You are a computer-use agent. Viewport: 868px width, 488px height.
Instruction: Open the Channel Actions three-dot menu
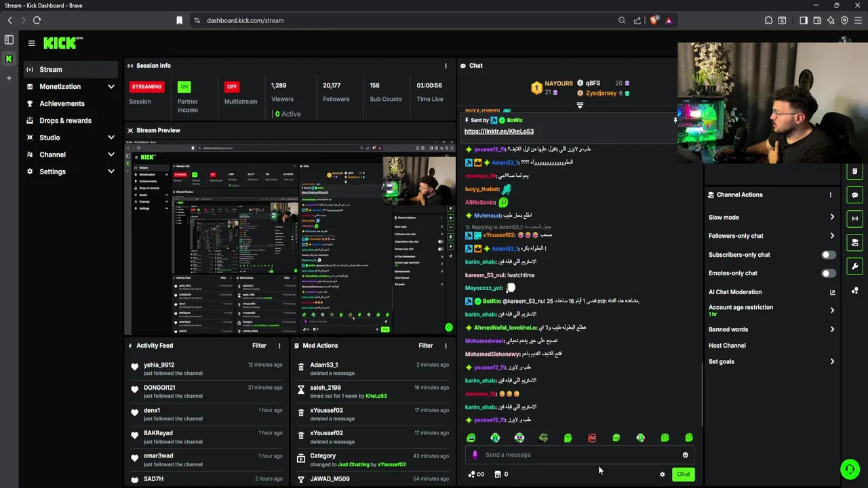(830, 195)
